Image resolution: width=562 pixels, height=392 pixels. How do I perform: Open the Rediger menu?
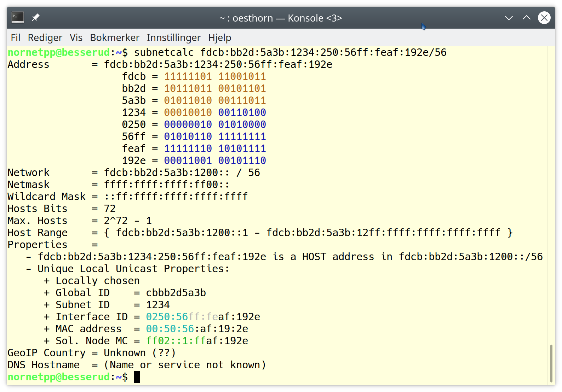pos(45,37)
